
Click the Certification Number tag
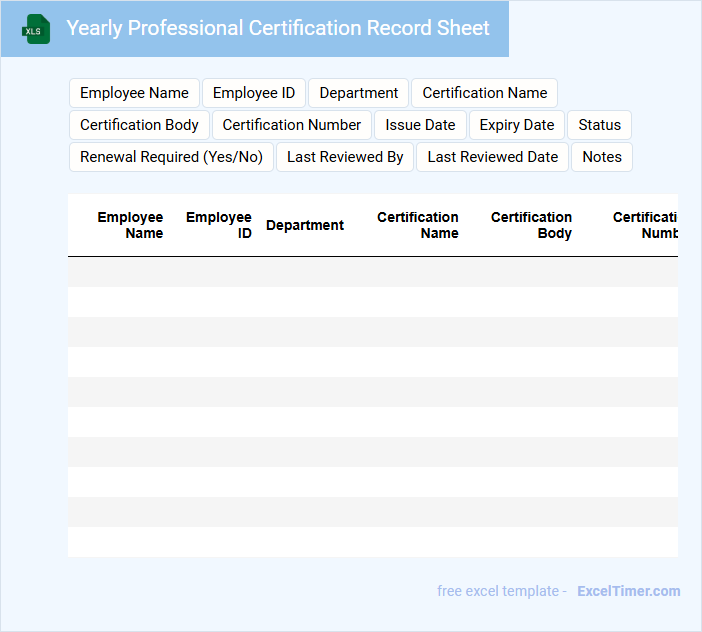(x=291, y=125)
